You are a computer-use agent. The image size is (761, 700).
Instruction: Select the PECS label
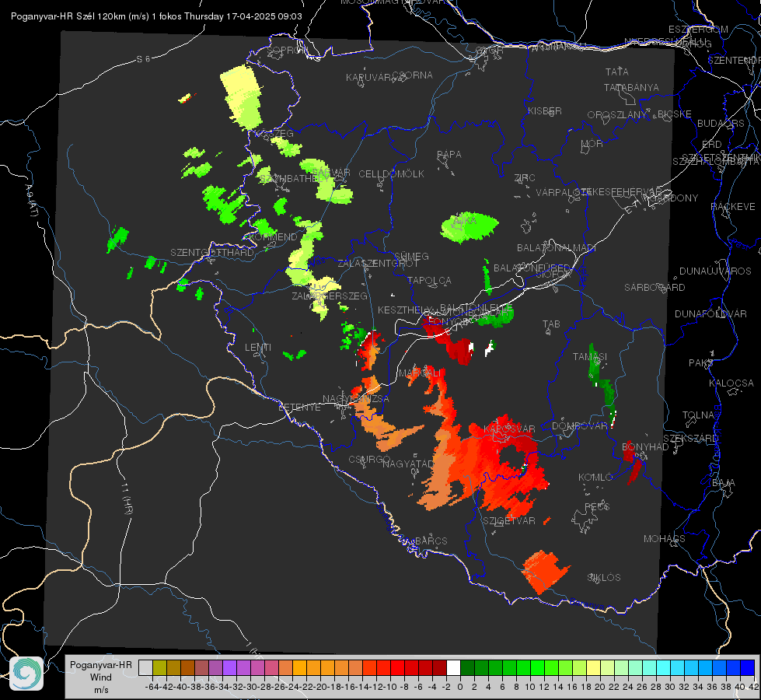click(597, 506)
